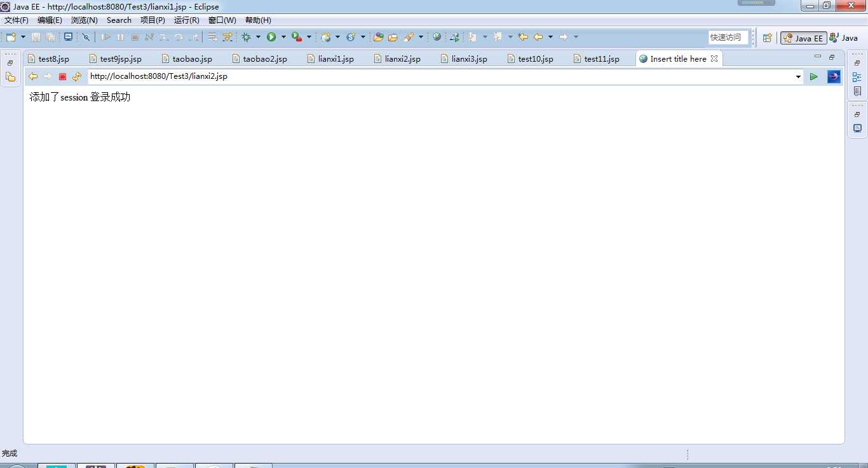Click the toolbar Back navigation arrow

[x=538, y=38]
